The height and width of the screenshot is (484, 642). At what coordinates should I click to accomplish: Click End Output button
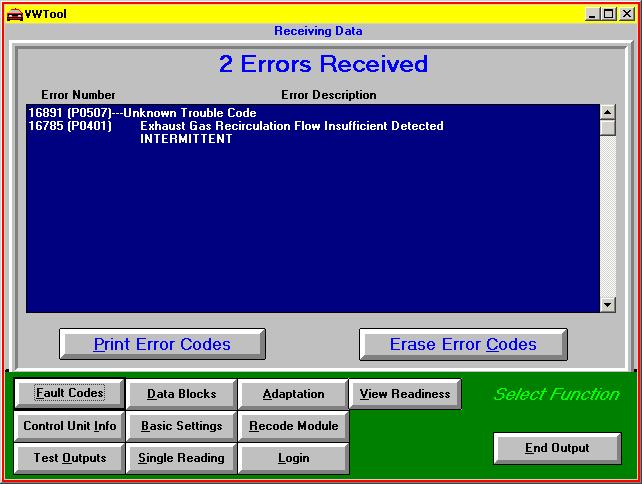(x=557, y=448)
